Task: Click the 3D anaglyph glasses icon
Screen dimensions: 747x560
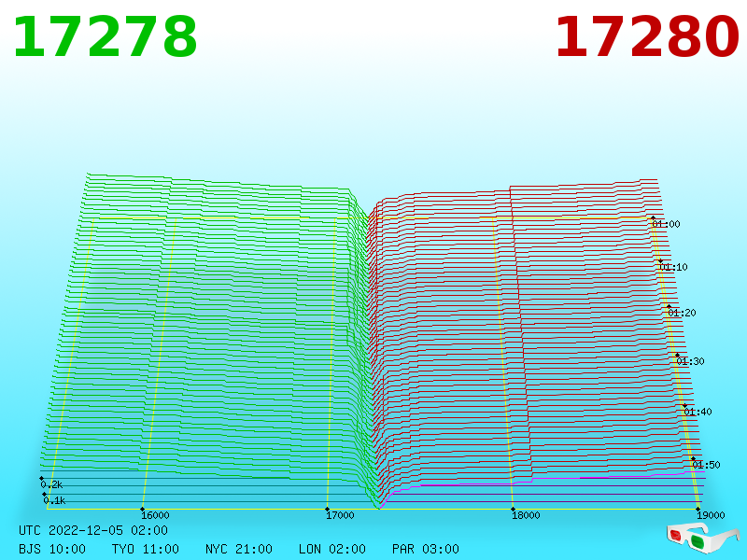Action: click(x=703, y=538)
